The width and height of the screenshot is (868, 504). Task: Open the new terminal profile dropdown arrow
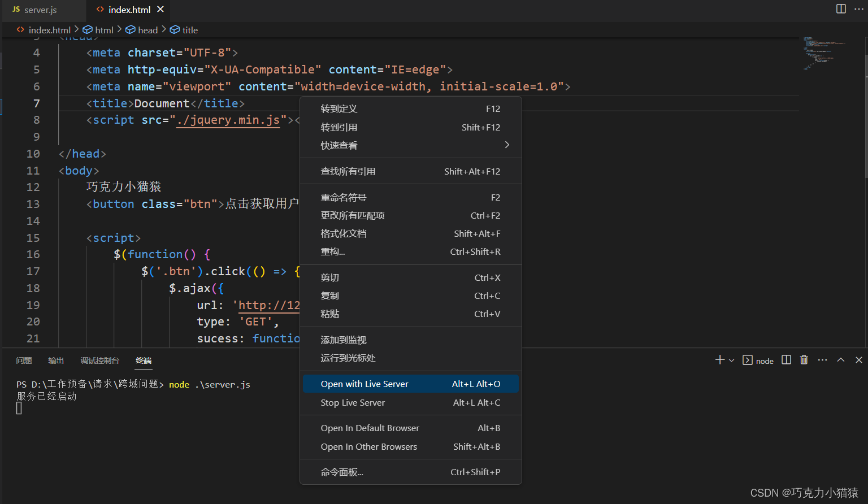732,360
